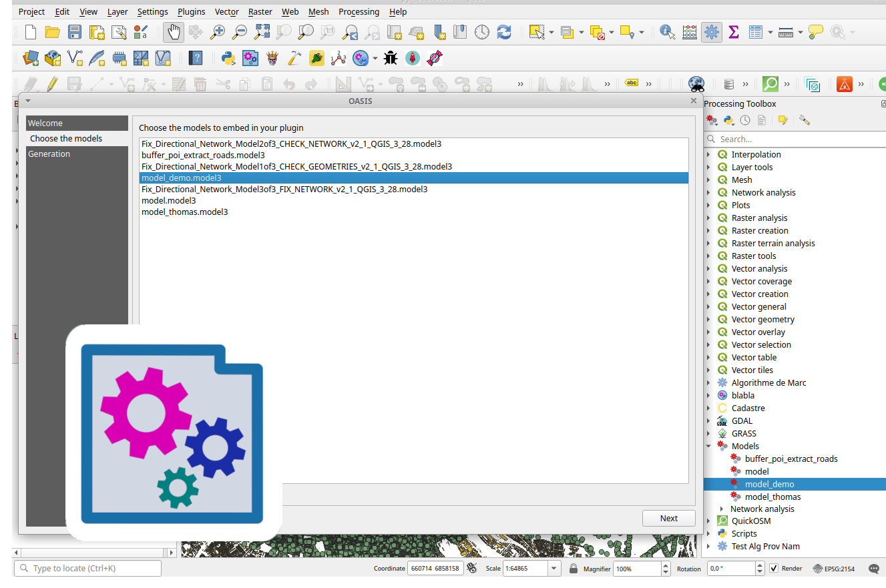Switch to the Generation page in OASIS

(51, 154)
